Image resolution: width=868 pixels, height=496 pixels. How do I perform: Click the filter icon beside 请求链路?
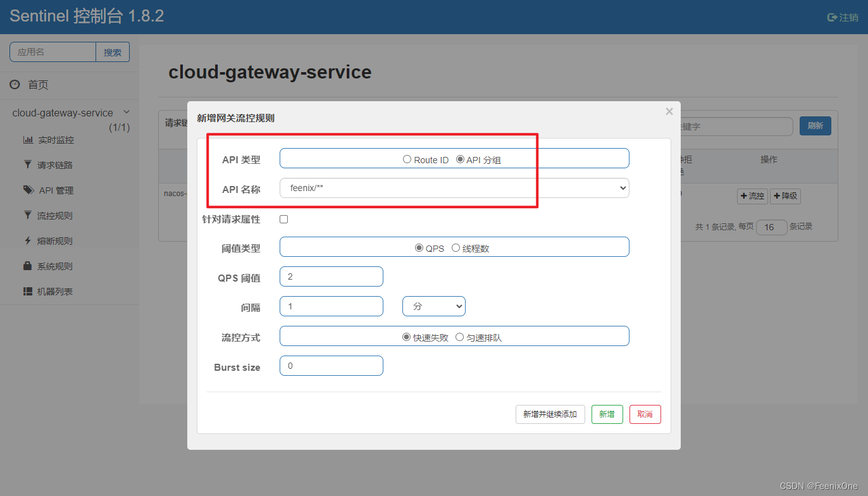tap(27, 164)
